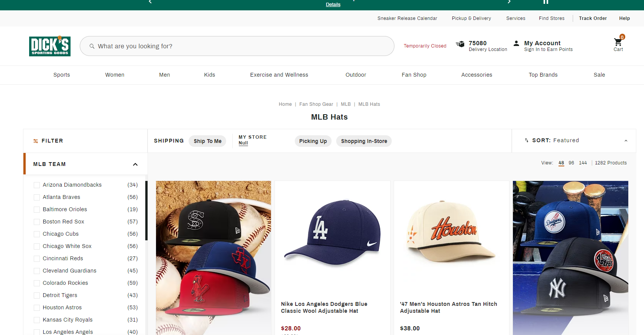This screenshot has width=644, height=335.
Task: View 96 products per page
Action: click(571, 163)
